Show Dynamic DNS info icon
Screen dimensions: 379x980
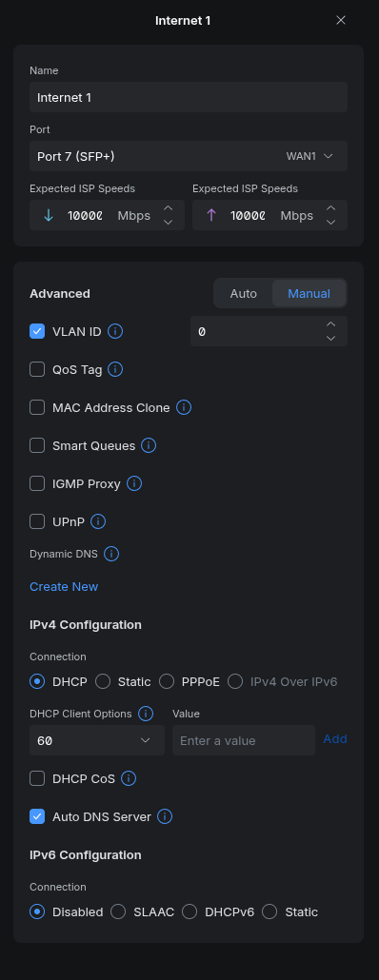tap(111, 554)
